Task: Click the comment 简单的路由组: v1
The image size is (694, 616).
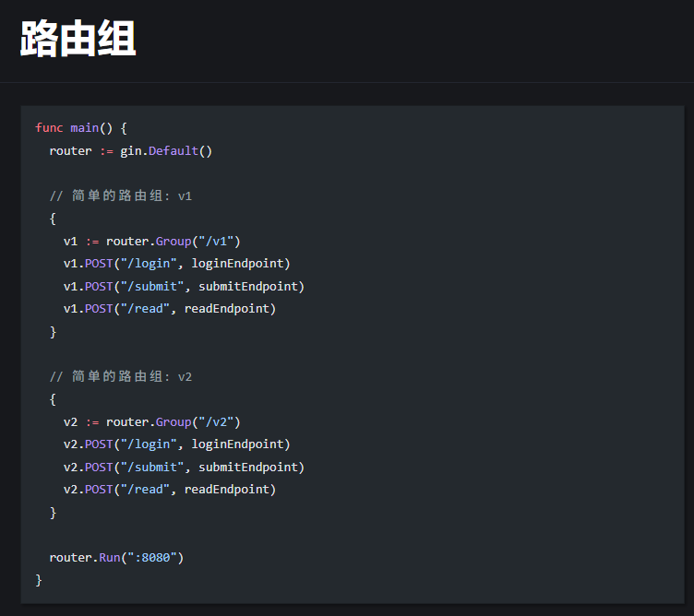Action: coord(121,195)
